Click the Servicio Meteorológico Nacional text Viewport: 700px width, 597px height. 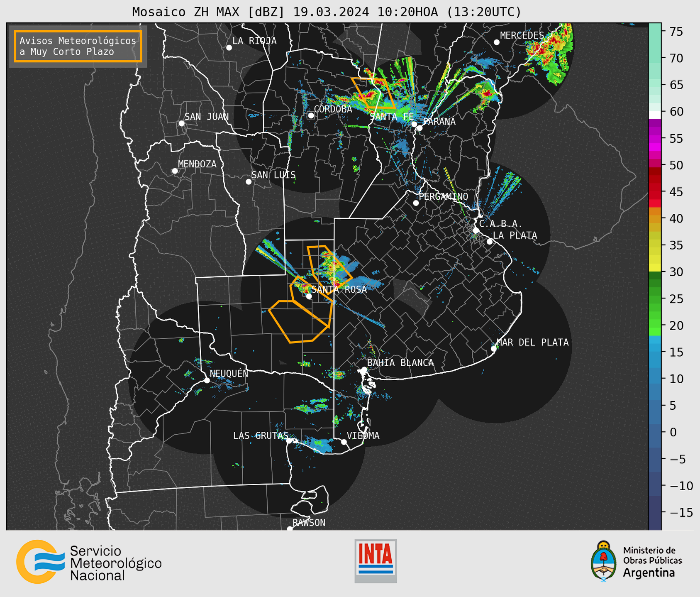click(116, 563)
